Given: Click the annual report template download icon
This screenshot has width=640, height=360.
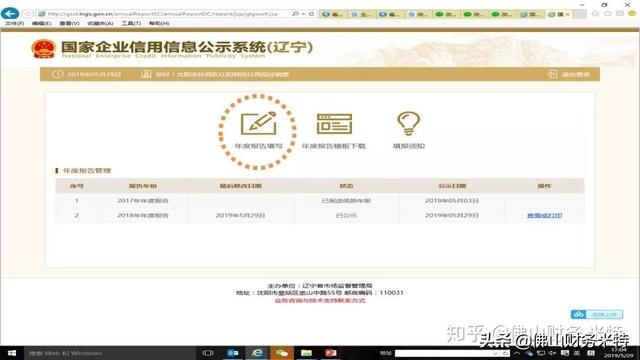Looking at the screenshot, I should click(334, 124).
